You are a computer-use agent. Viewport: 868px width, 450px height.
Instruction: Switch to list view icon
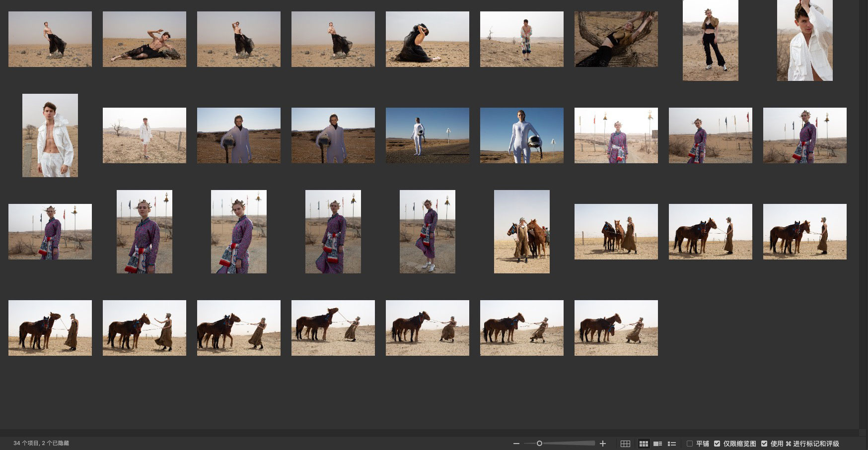[x=672, y=444]
